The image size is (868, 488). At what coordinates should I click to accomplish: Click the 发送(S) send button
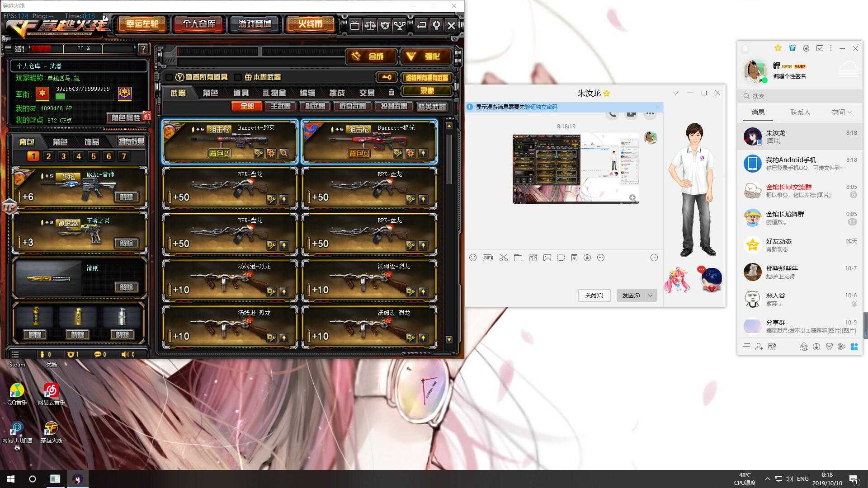point(631,296)
